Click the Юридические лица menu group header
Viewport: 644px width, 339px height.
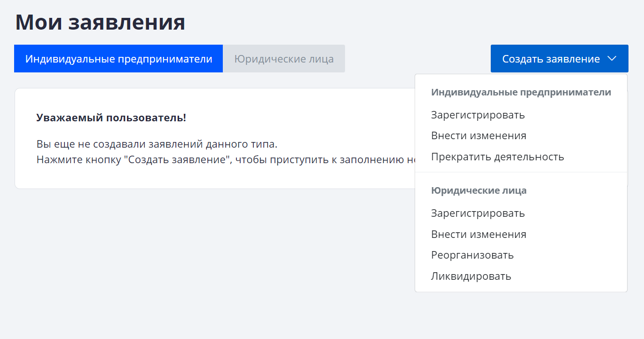479,190
